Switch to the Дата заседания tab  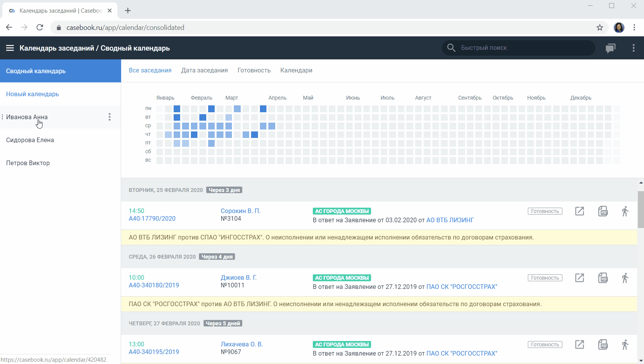point(205,71)
